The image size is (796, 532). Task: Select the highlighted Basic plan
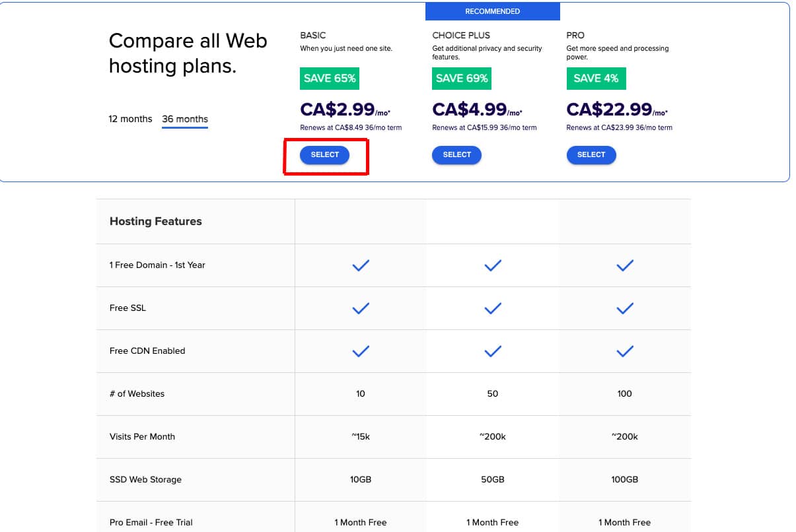pyautogui.click(x=324, y=154)
